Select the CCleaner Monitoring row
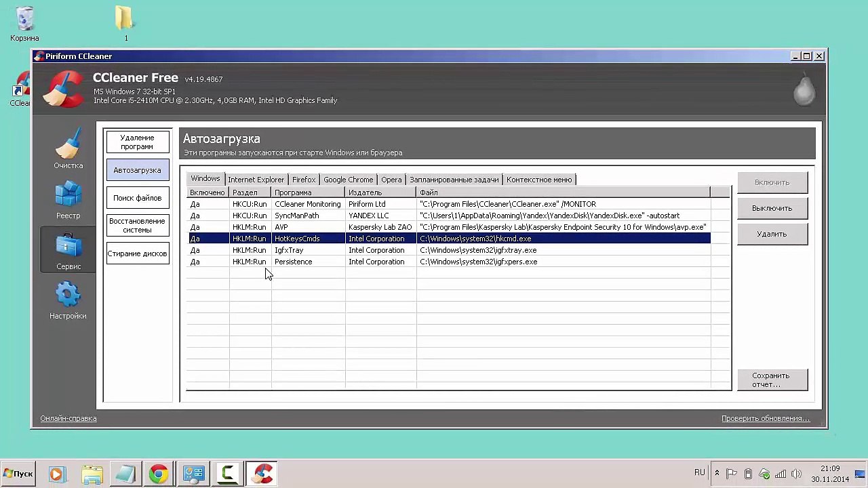868x488 pixels. click(x=449, y=204)
